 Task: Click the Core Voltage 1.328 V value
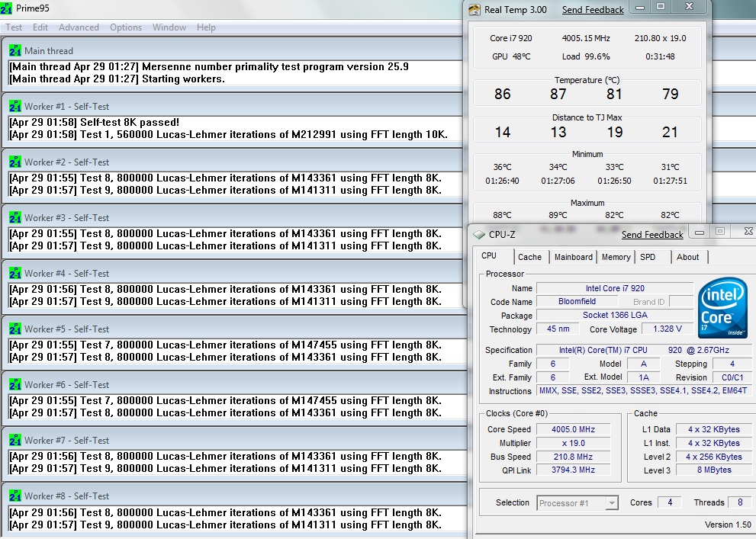coord(668,329)
